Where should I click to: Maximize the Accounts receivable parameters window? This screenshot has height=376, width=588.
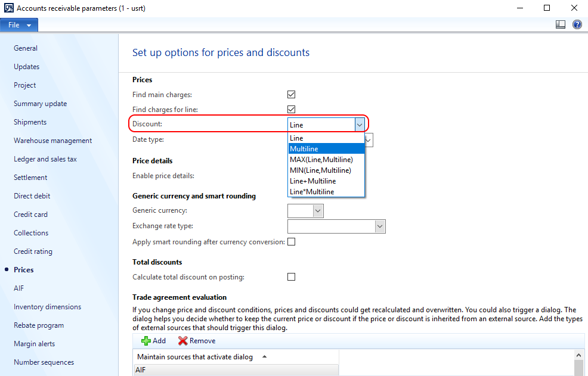[547, 8]
